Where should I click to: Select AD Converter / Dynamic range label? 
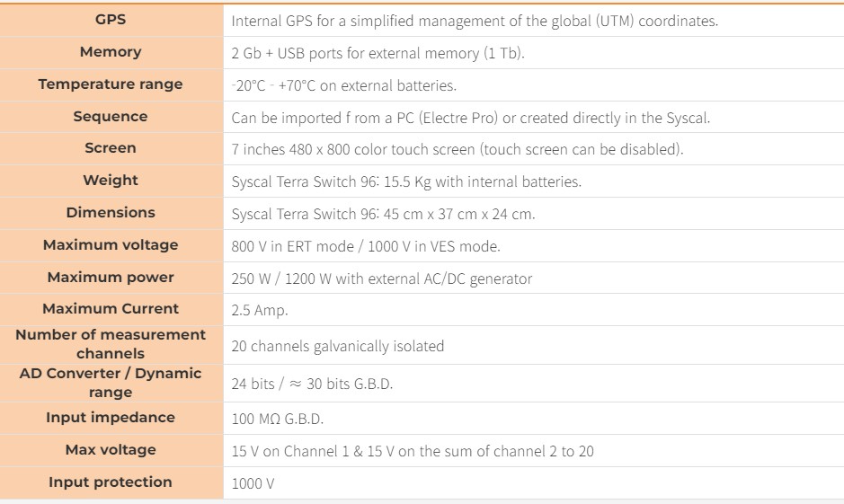click(x=111, y=383)
